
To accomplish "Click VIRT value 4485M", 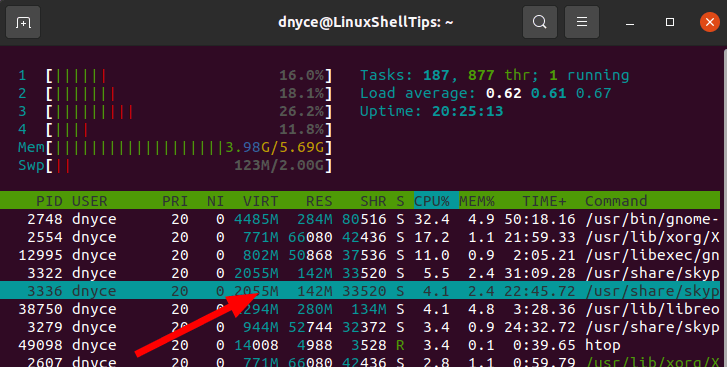I will coord(256,219).
